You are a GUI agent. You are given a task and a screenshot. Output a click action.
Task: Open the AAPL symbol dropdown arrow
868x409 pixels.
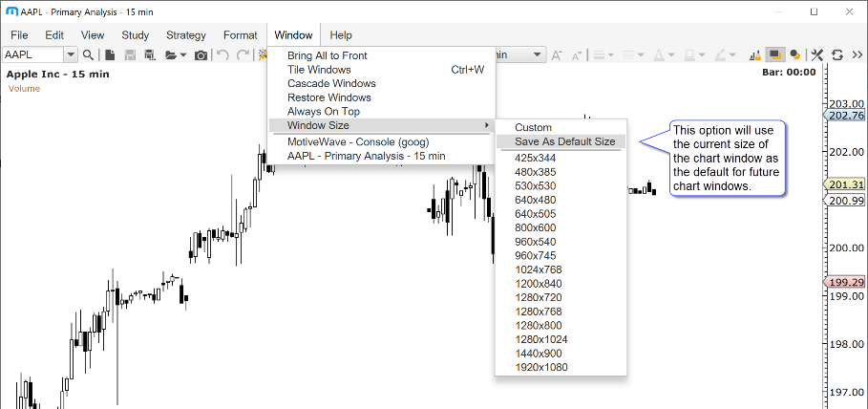[71, 55]
